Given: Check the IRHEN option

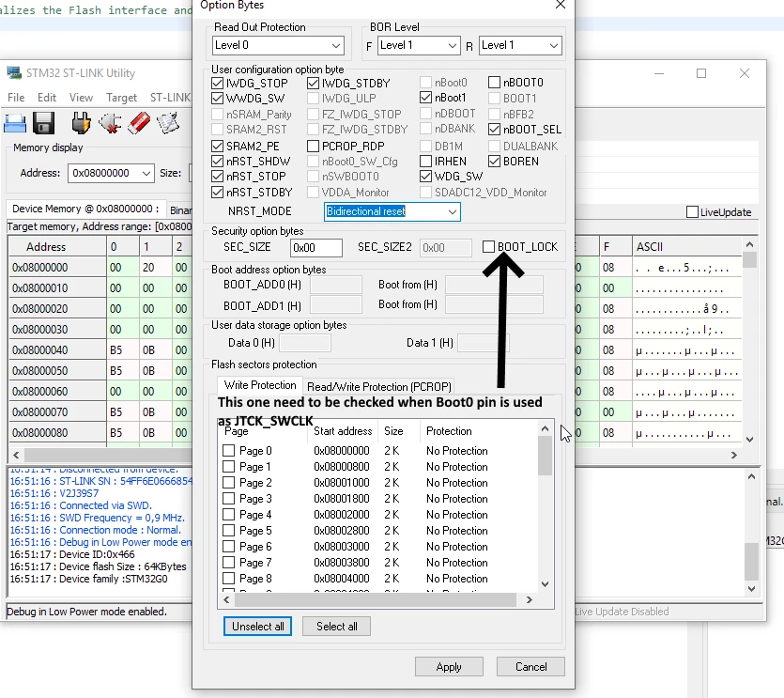Looking at the screenshot, I should coord(425,162).
